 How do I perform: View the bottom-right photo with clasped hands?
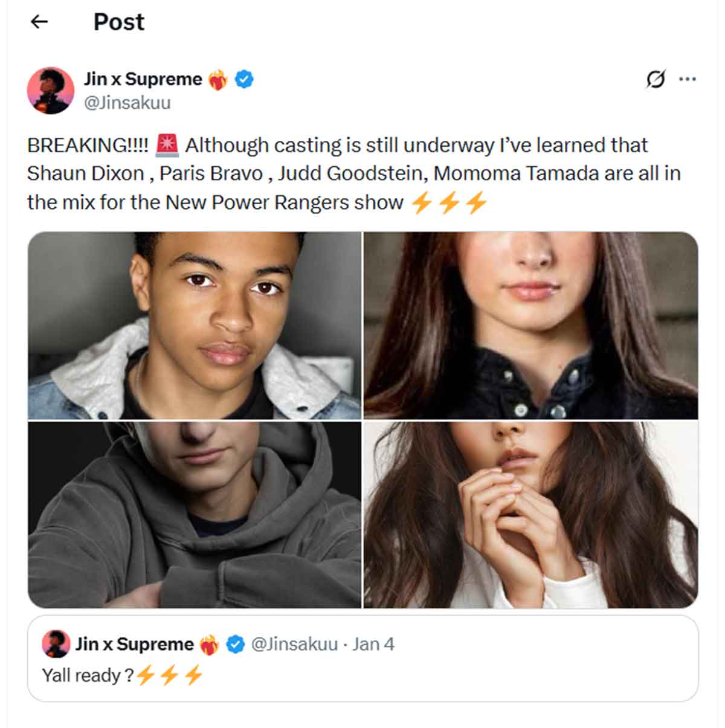coord(530,515)
